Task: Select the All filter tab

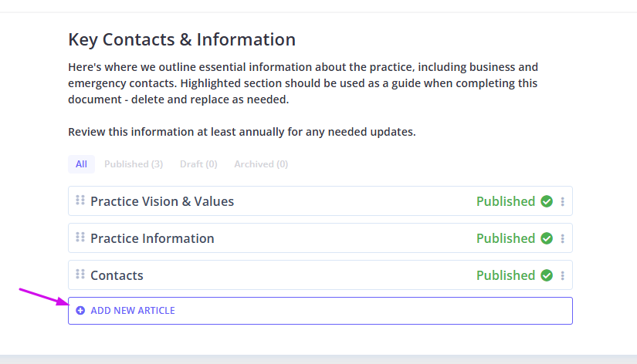Action: tap(81, 164)
